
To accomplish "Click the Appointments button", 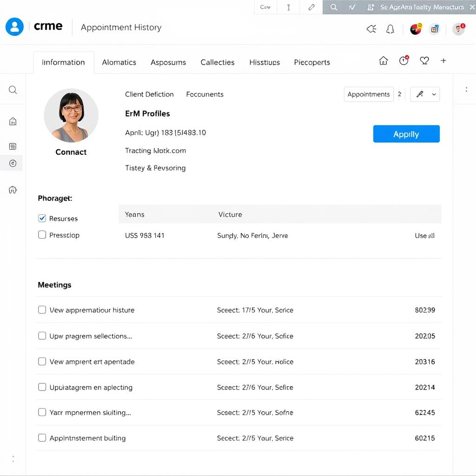I will 369,94.
